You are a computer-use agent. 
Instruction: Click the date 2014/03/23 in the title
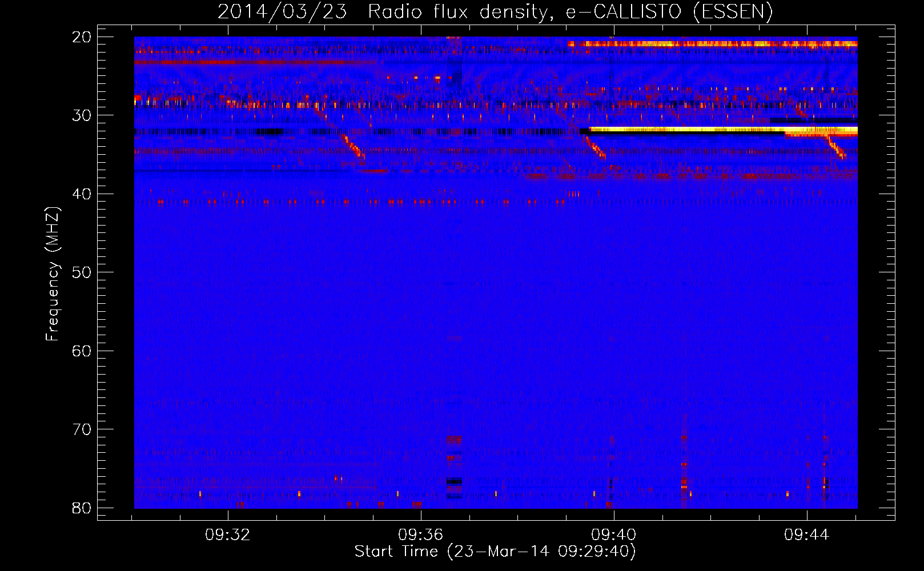pyautogui.click(x=282, y=11)
